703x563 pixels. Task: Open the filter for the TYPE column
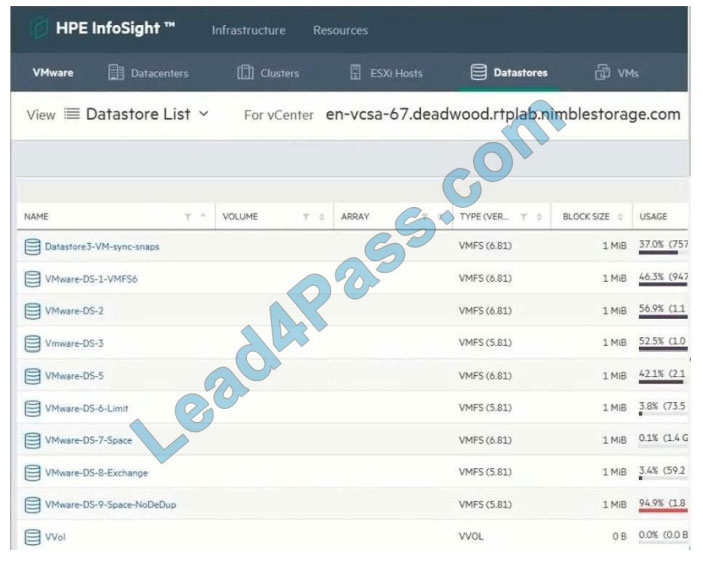[524, 217]
